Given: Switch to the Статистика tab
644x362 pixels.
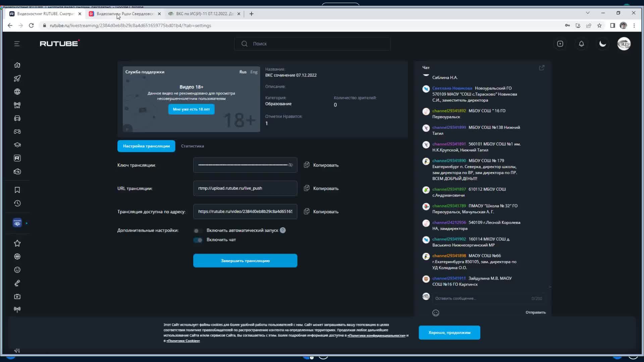Looking at the screenshot, I should pyautogui.click(x=192, y=146).
